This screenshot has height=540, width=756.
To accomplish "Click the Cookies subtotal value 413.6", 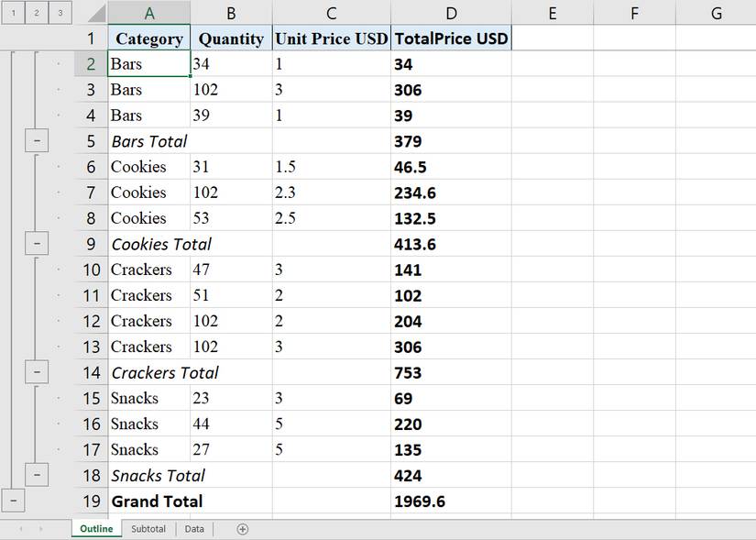I will pyautogui.click(x=451, y=244).
